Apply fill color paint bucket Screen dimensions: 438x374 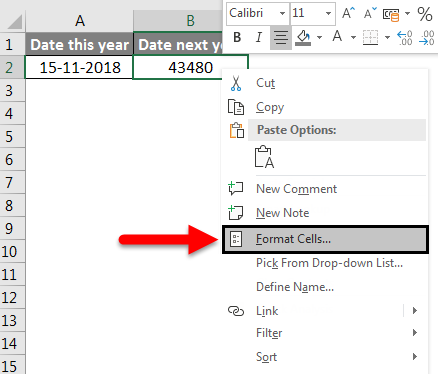[x=303, y=38]
